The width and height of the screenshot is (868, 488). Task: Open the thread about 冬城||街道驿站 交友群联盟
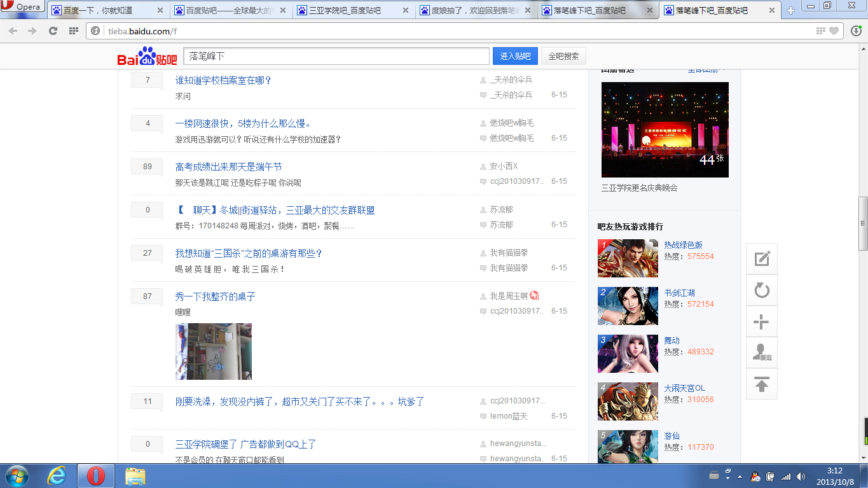pyautogui.click(x=275, y=210)
